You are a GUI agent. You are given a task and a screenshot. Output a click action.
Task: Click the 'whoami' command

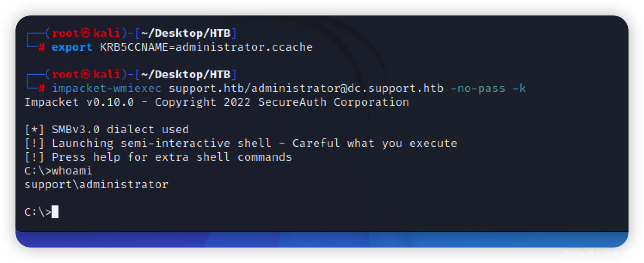[x=72, y=171]
